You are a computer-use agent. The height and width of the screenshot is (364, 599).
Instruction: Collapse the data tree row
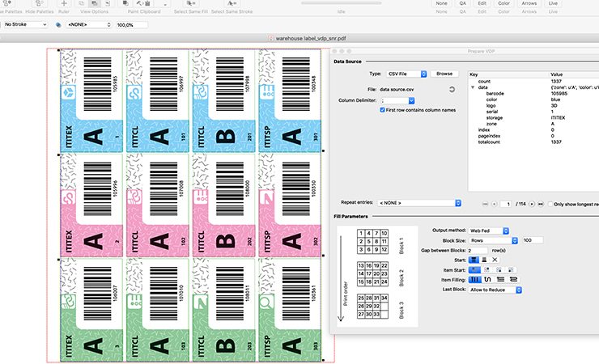click(x=473, y=87)
